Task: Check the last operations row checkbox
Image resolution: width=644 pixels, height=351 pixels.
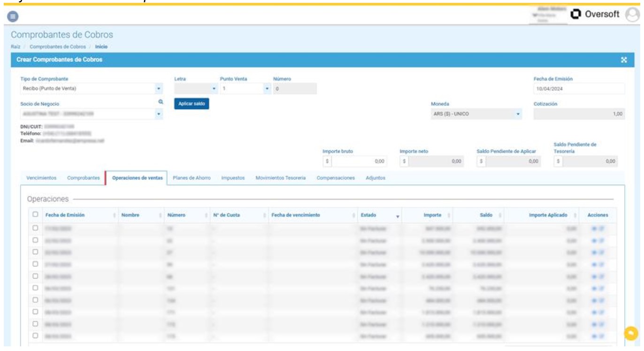Action: [x=35, y=336]
